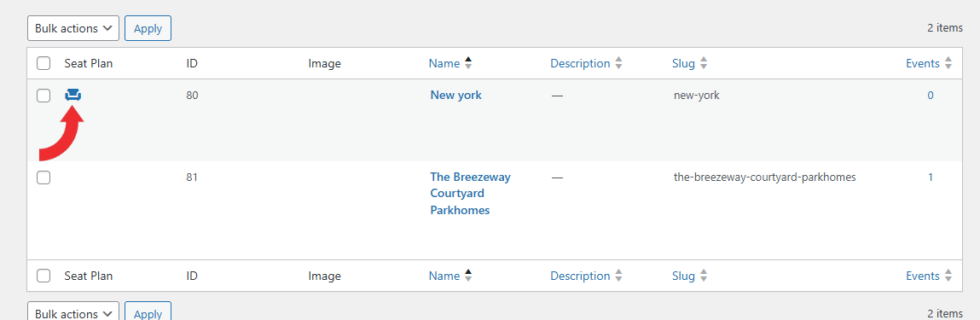Screen dimensions: 980x320
Task: Click the footer Name column link
Action: click(x=444, y=276)
